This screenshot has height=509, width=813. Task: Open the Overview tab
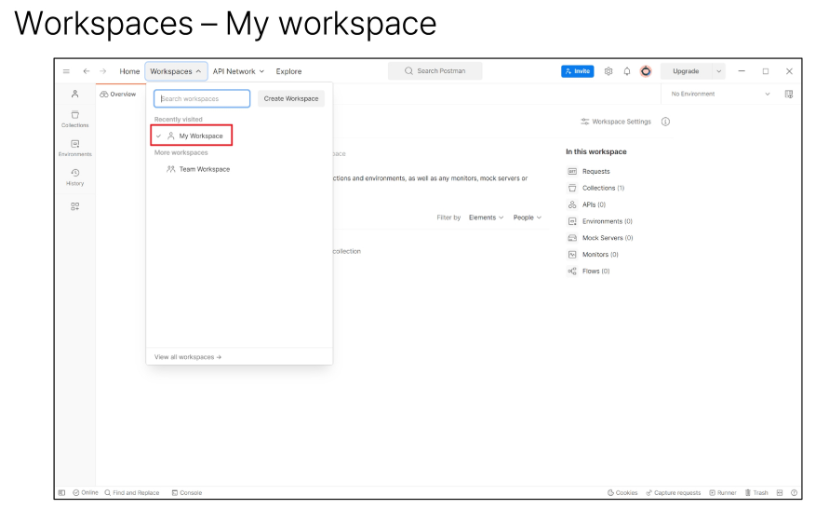118,94
